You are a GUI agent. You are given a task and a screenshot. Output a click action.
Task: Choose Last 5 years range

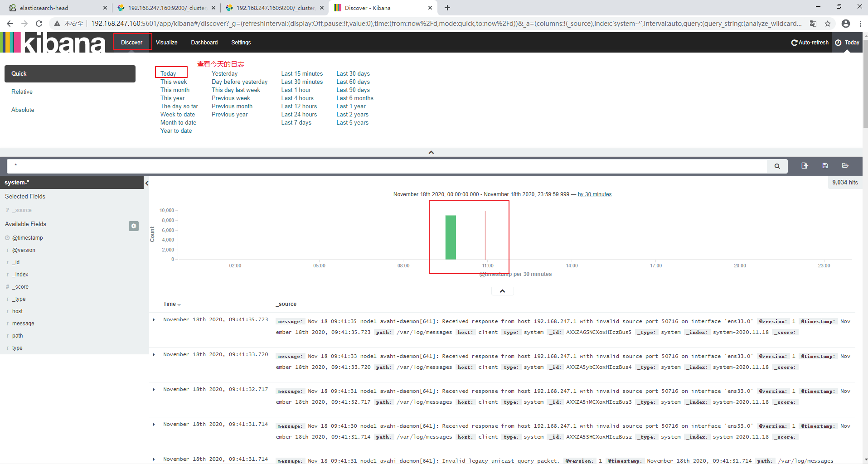click(x=352, y=123)
